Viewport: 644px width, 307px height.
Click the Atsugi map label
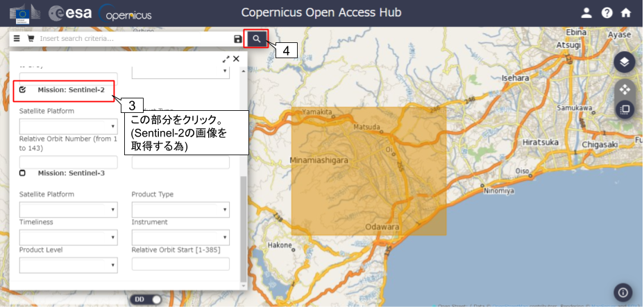(568, 44)
